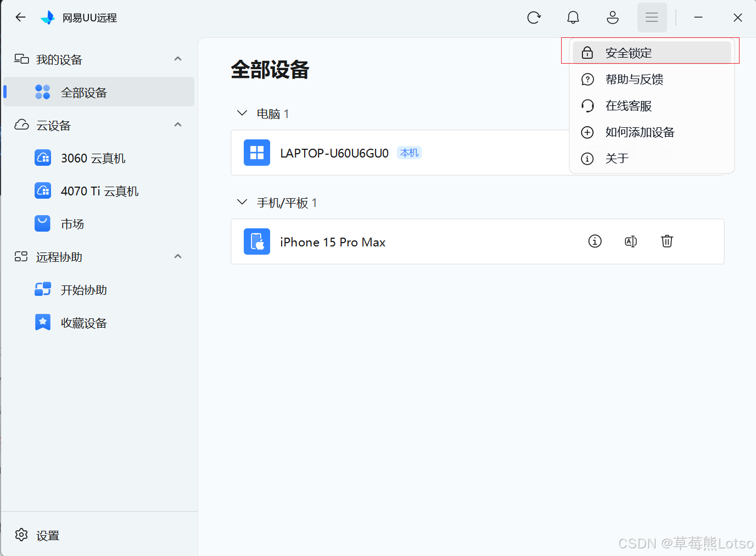Select 全部设备 in the sidebar

[x=99, y=92]
